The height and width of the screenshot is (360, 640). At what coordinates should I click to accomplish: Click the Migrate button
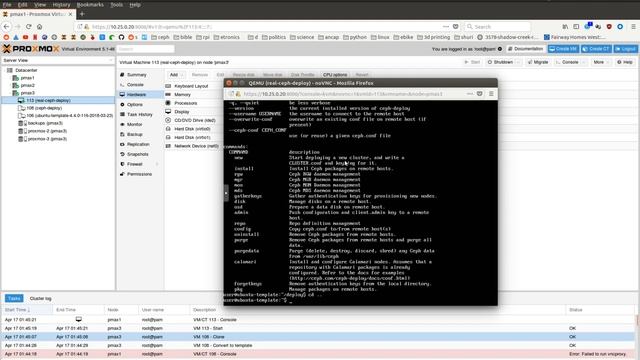[x=538, y=62]
